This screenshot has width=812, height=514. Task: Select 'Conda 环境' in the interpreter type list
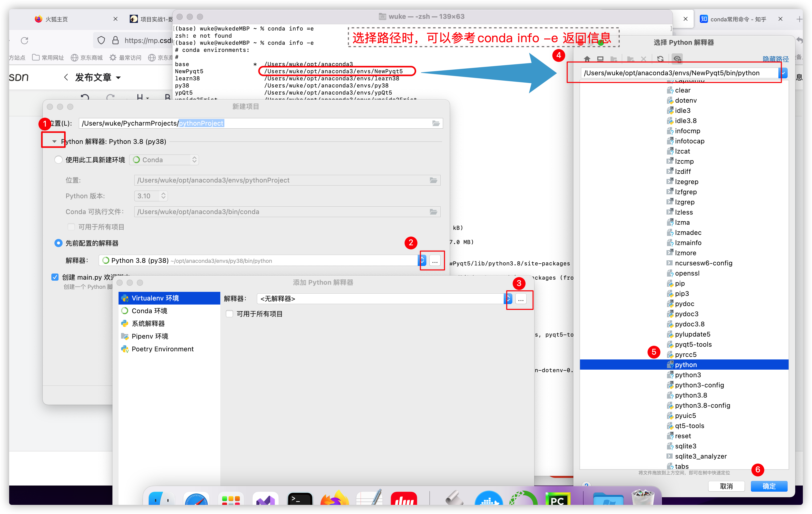click(149, 311)
